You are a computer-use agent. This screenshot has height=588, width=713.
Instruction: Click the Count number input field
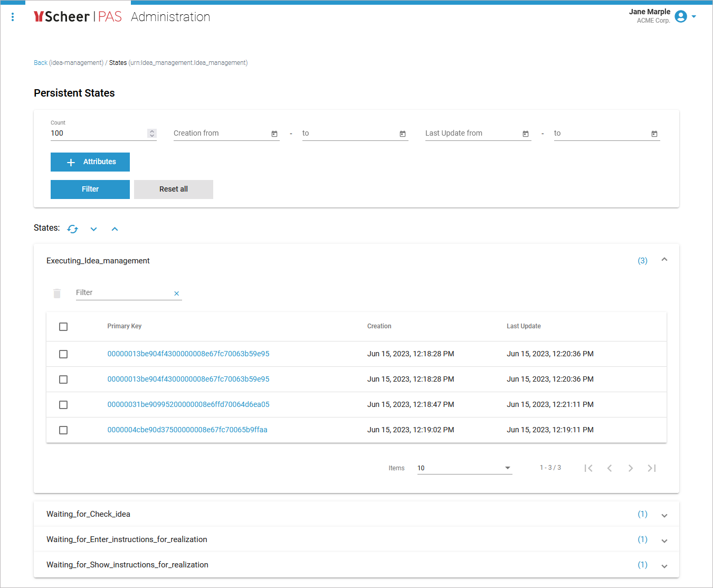point(98,134)
